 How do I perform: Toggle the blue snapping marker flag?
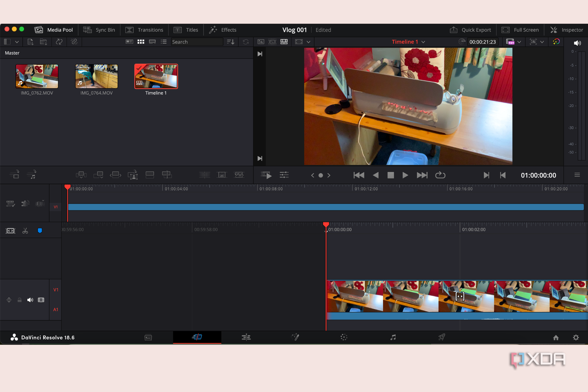pyautogui.click(x=40, y=231)
